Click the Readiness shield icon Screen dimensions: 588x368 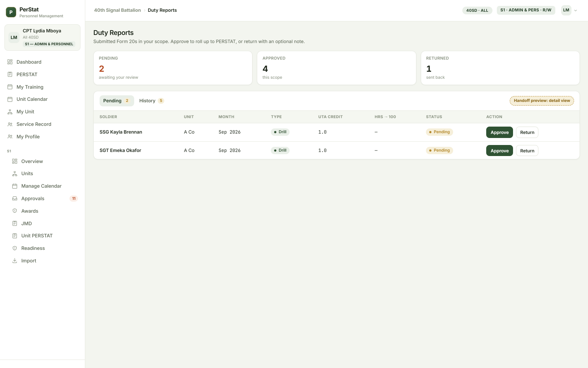15,248
